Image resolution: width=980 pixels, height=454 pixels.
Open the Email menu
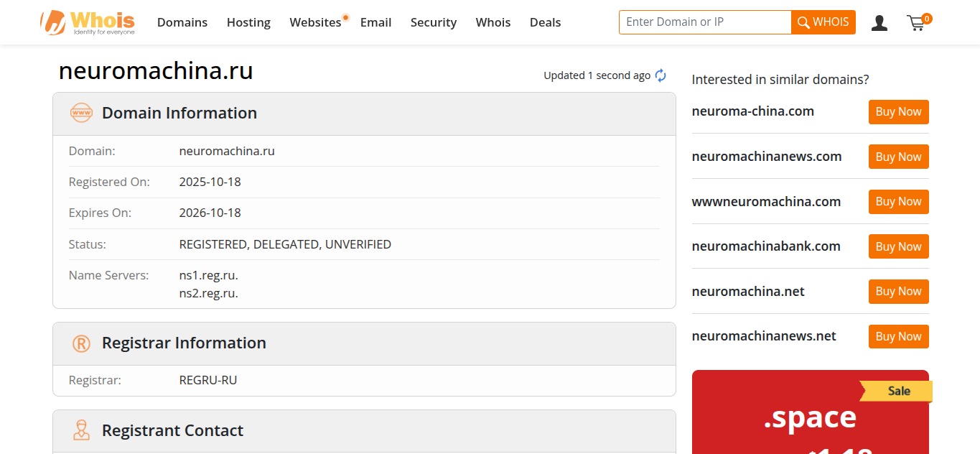[375, 22]
